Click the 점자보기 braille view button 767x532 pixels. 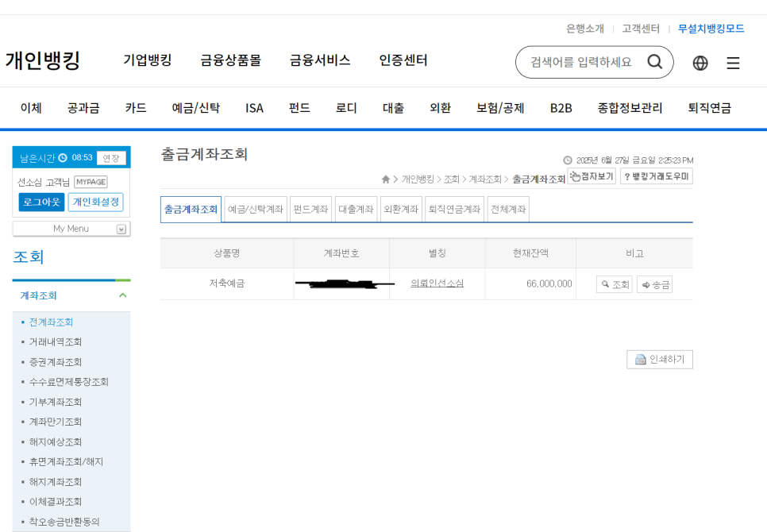pyautogui.click(x=592, y=176)
